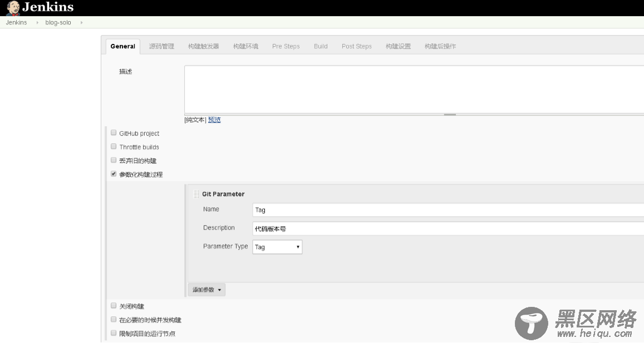This screenshot has height=343, width=644.
Task: Click the Git Parameter drag handle icon
Action: coord(196,194)
